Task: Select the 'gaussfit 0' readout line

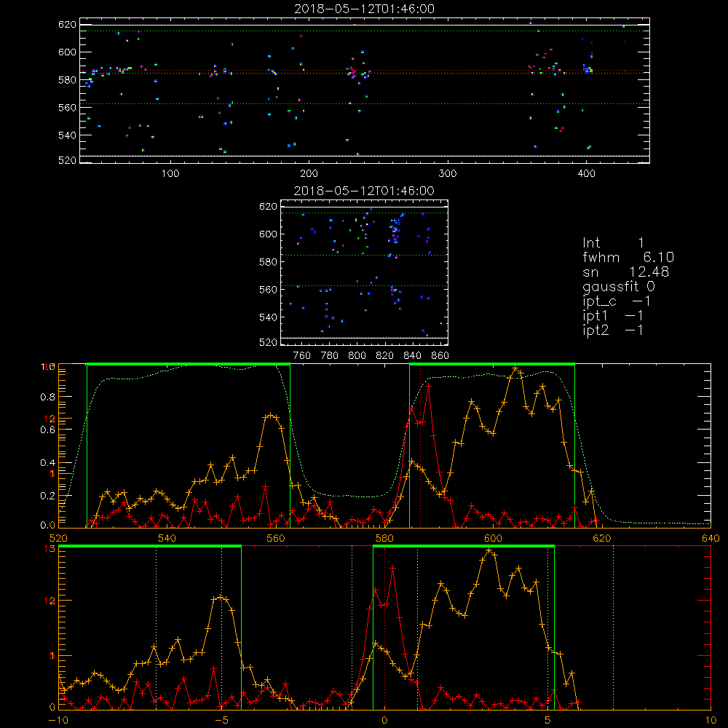Action: pos(619,286)
